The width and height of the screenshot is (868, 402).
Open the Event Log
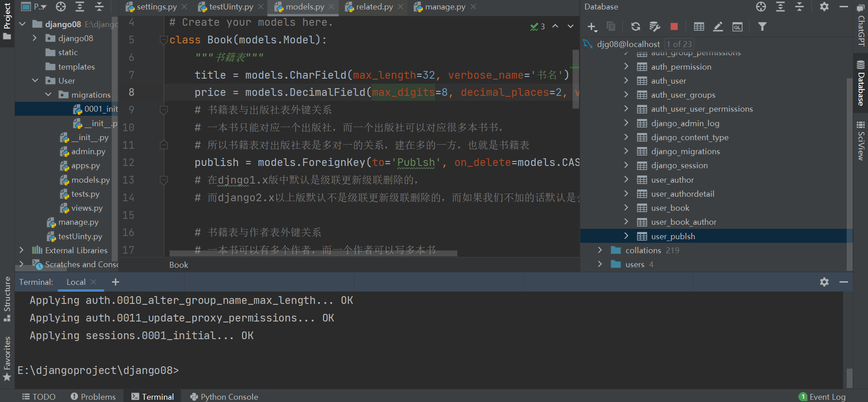pyautogui.click(x=822, y=397)
